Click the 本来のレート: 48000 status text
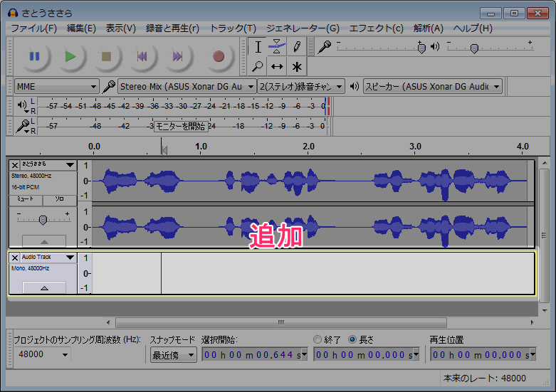This screenshot has height=392, width=556. pyautogui.click(x=484, y=378)
